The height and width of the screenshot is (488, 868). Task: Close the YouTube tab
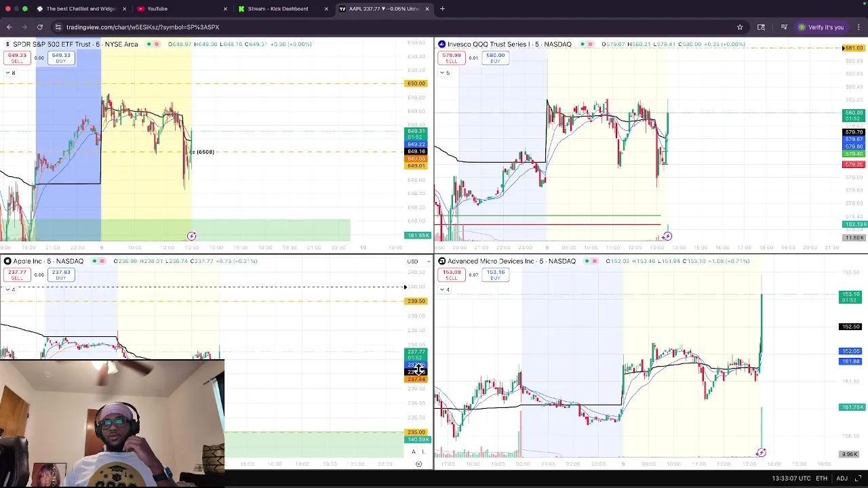(225, 9)
